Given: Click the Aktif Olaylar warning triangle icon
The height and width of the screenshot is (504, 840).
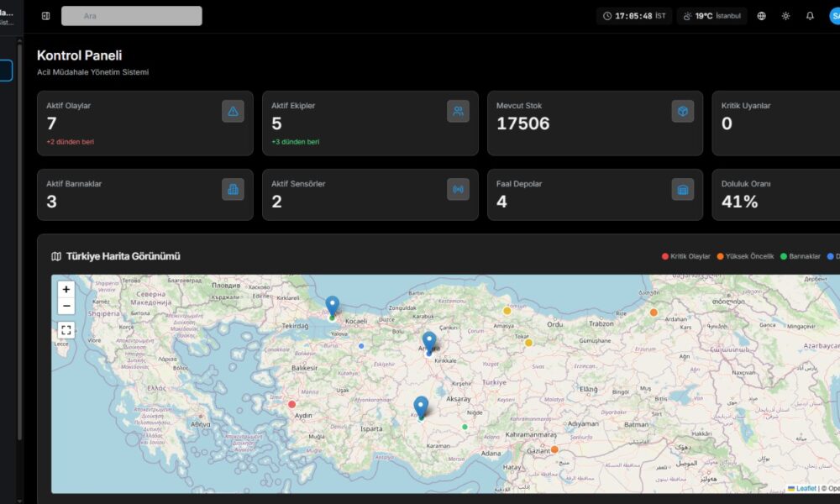Looking at the screenshot, I should (x=233, y=111).
